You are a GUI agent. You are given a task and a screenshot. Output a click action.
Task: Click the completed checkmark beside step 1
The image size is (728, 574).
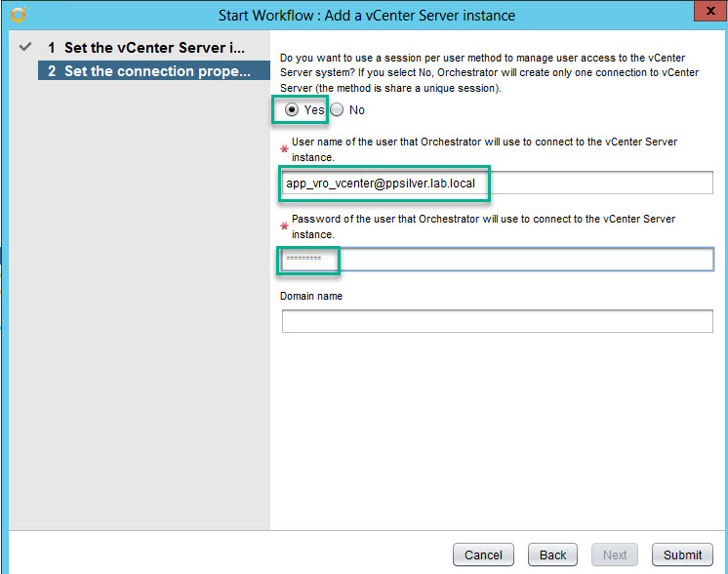(25, 47)
